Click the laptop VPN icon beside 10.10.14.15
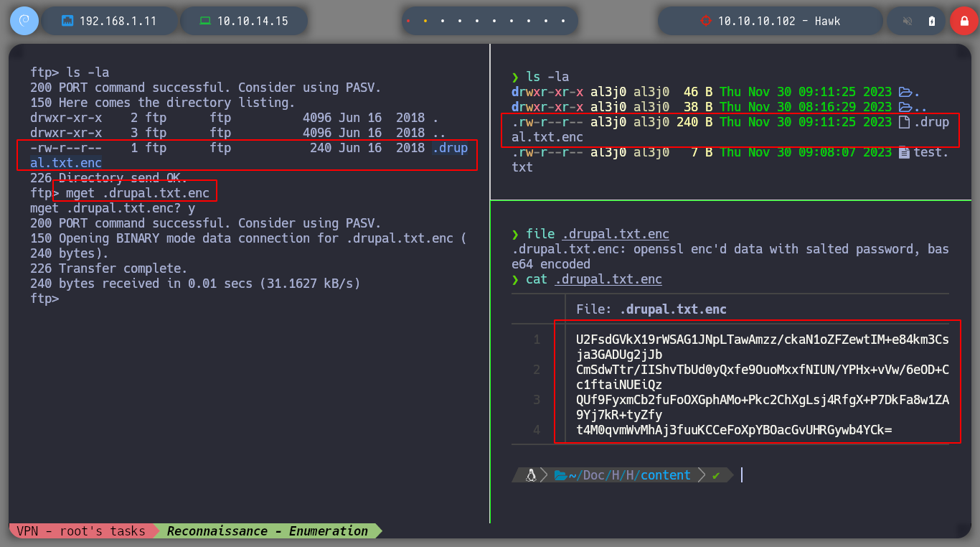 205,21
